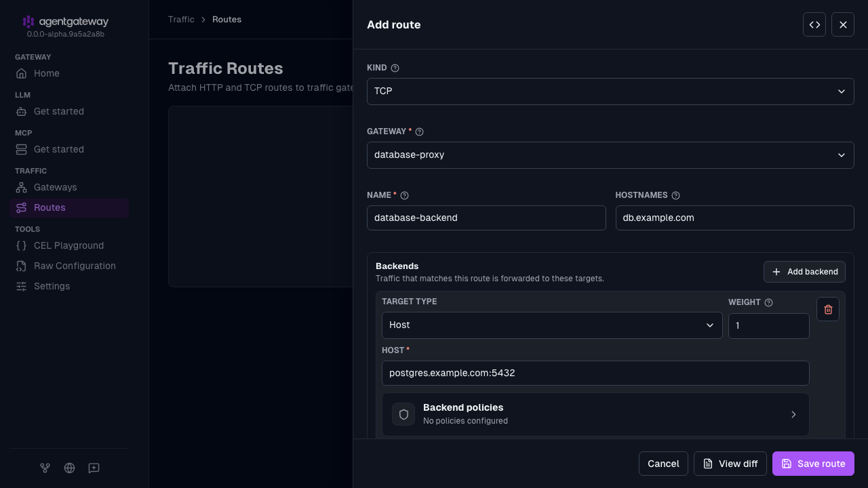This screenshot has width=868, height=488.
Task: Focus the HOSTNAMES field with db.example.com
Action: coord(734,218)
